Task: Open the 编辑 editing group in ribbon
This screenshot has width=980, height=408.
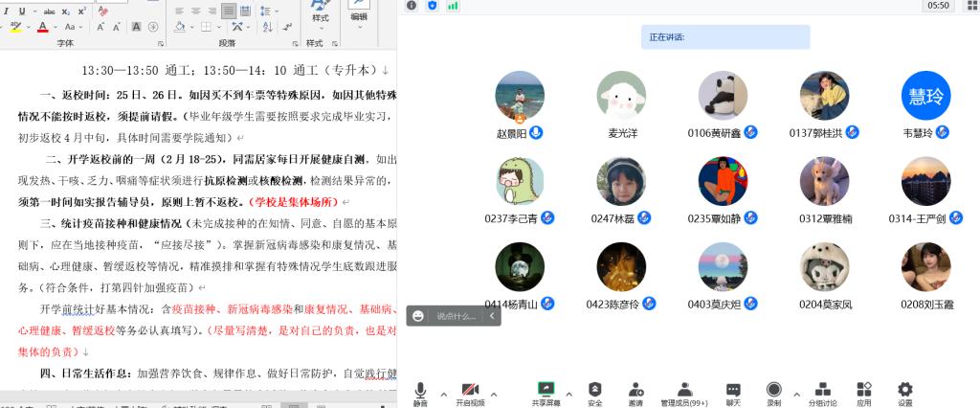Action: tap(359, 11)
